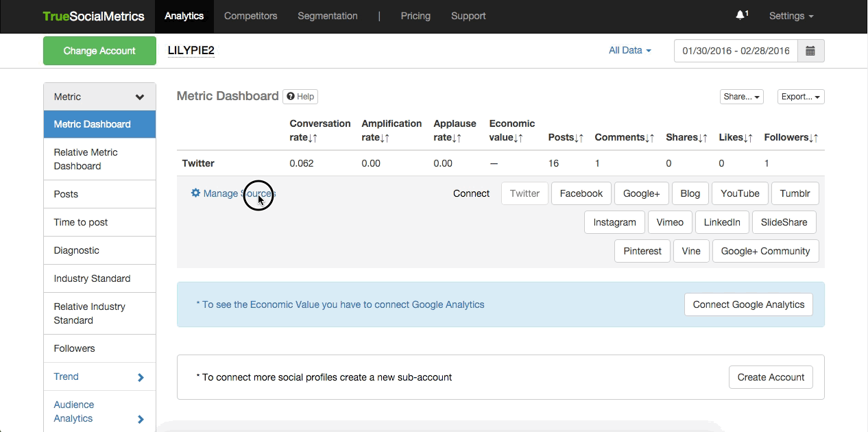Image resolution: width=868 pixels, height=432 pixels.
Task: Connect an Instagram source
Action: (x=614, y=222)
